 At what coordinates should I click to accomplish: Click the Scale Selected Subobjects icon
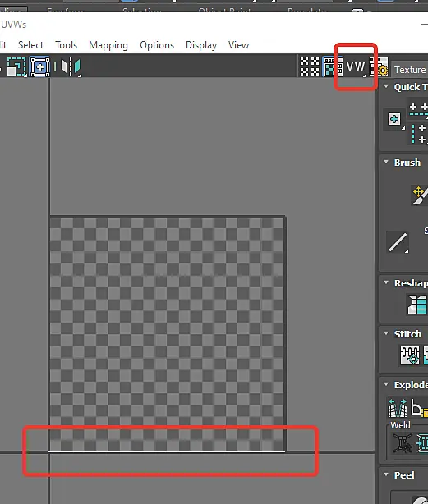[x=16, y=66]
